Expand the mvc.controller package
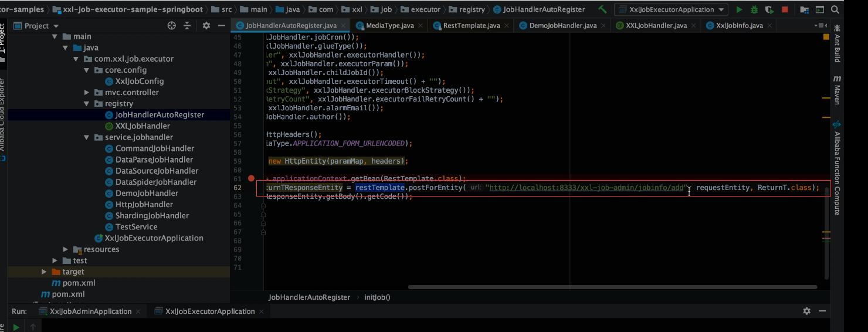Screen dimensions: 868x332 click(x=87, y=92)
